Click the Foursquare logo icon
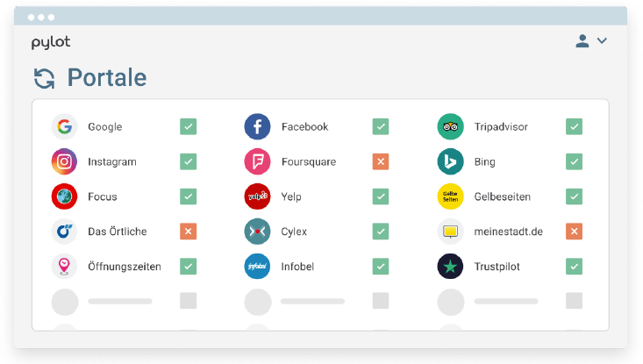 coord(257,162)
